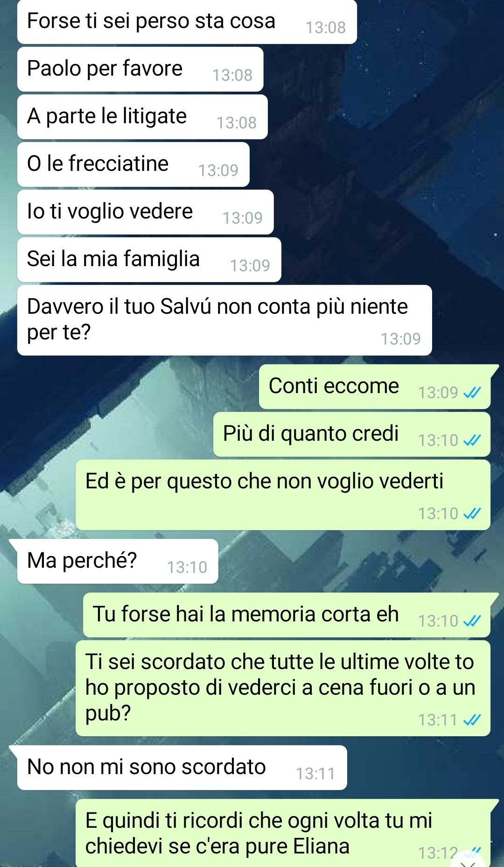Tap the 13:09 timestamp on 'Conti eccome'
This screenshot has height=867, width=504.
(x=438, y=393)
